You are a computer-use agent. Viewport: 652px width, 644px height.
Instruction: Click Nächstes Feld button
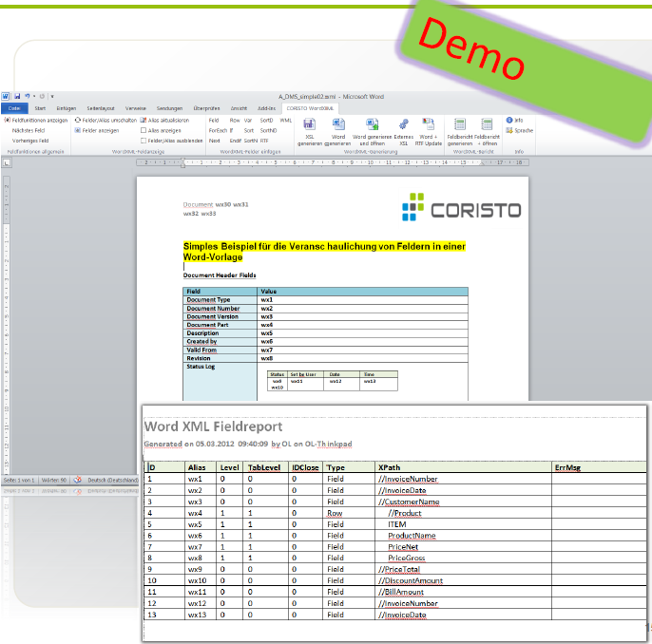(29, 130)
